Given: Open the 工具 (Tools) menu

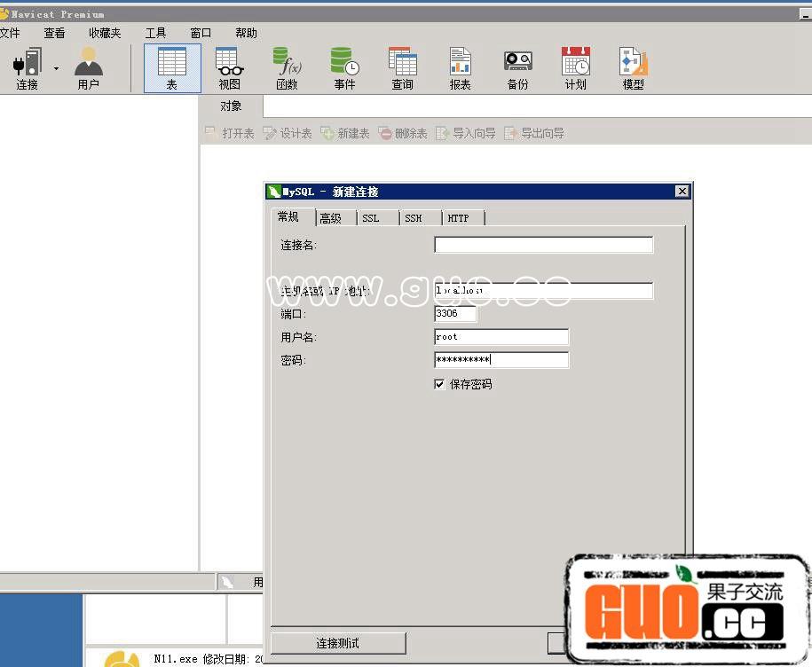Looking at the screenshot, I should click(x=155, y=33).
